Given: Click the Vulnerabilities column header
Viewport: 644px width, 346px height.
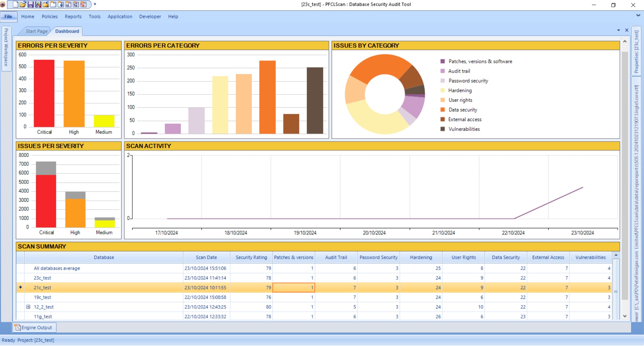Looking at the screenshot, I should [591, 258].
